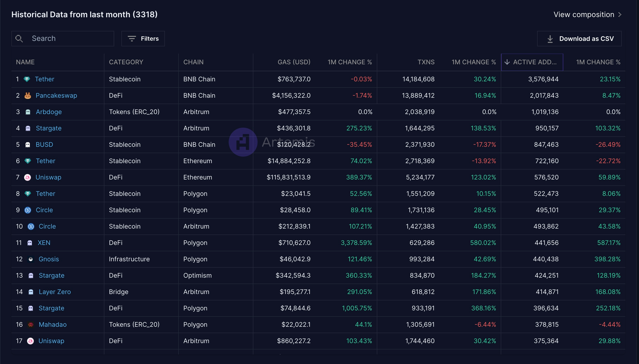Open the Uniswap link on Ethereum row

point(48,177)
